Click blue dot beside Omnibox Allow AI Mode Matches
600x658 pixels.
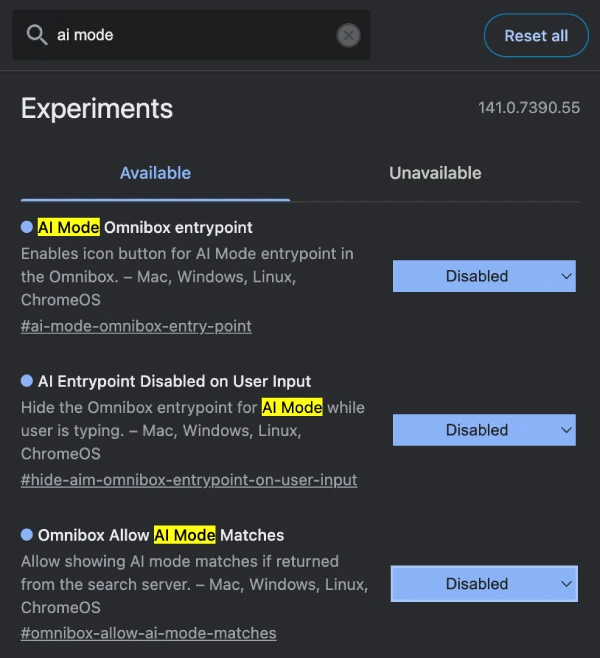pyautogui.click(x=27, y=535)
